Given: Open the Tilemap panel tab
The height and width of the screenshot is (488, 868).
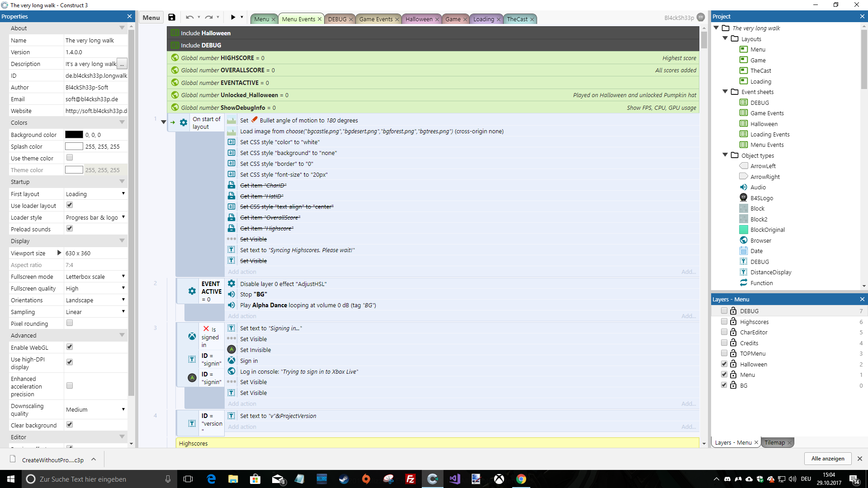Looking at the screenshot, I should coord(774,442).
